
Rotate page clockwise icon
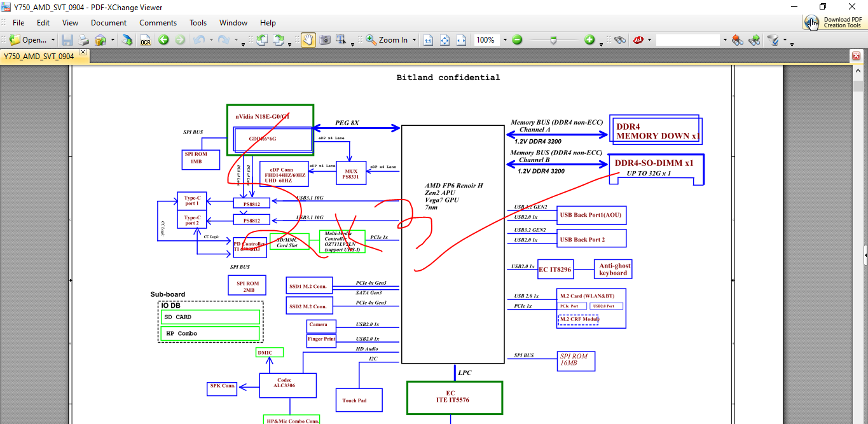(x=278, y=39)
